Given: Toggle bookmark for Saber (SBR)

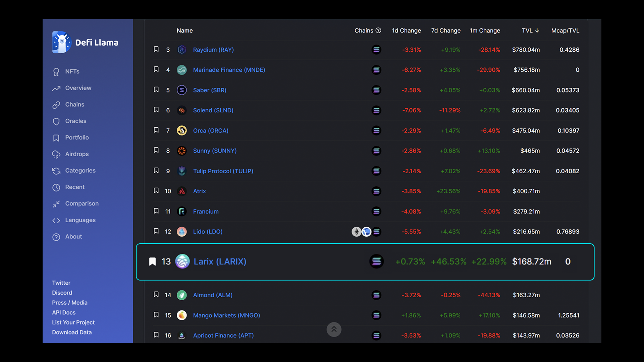Looking at the screenshot, I should [156, 89].
